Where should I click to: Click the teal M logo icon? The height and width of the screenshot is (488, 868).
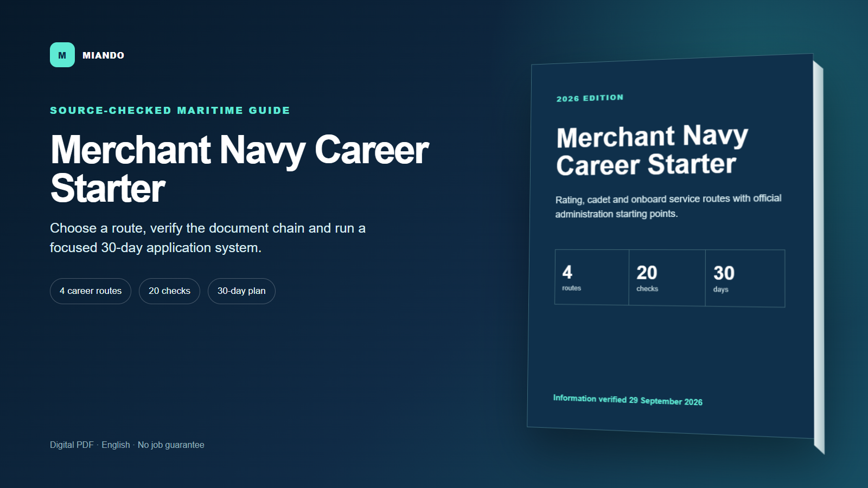(x=62, y=55)
